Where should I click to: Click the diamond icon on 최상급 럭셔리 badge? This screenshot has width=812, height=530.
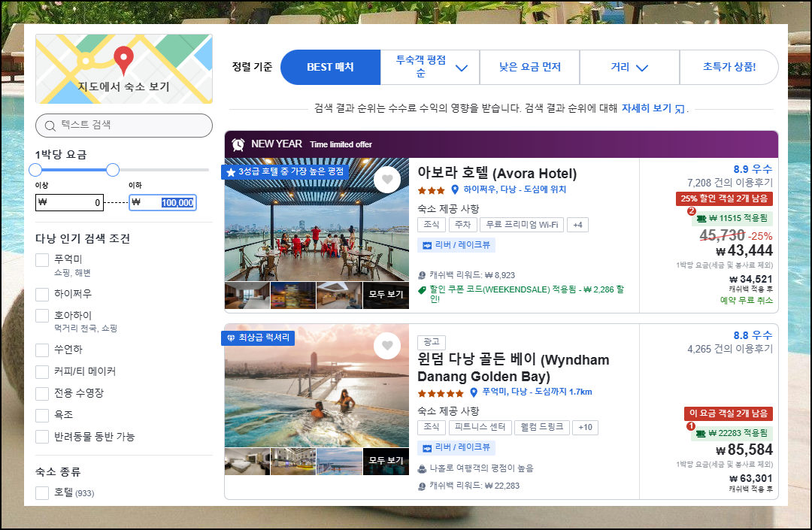tap(231, 338)
